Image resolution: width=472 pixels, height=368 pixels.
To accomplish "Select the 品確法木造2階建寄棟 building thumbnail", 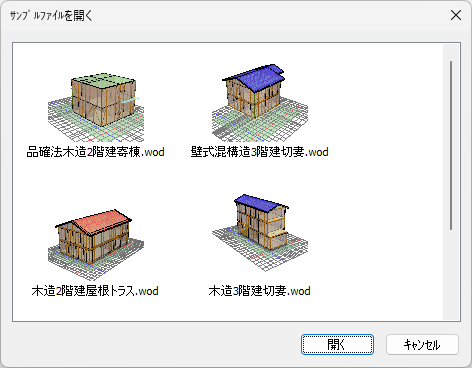I will pos(96,107).
